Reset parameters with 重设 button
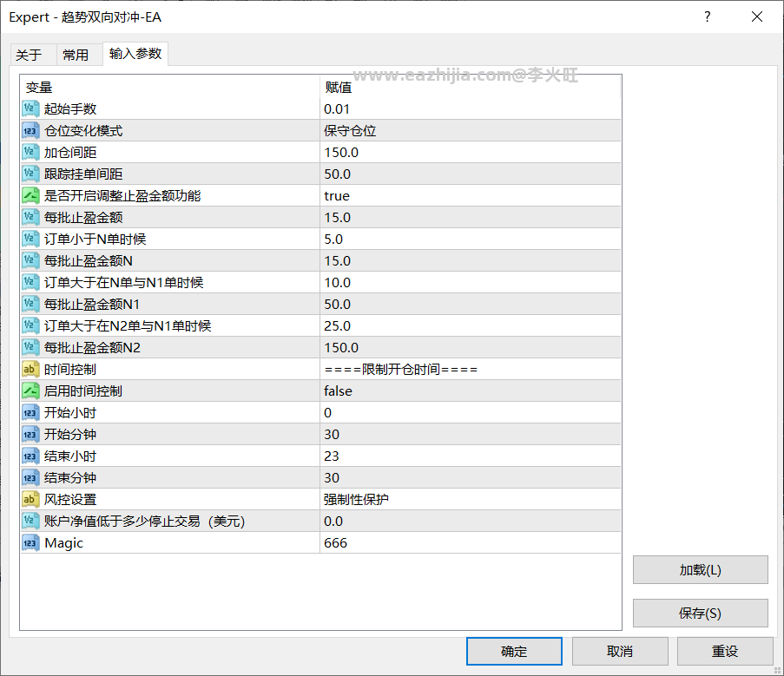 [x=725, y=651]
